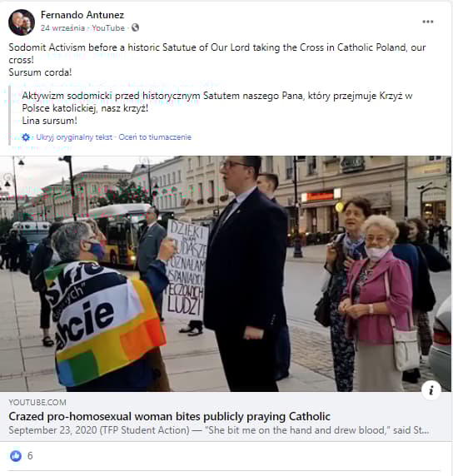453x476 pixels.
Task: Open Fernando Antunez profile name link
Action: [82, 15]
